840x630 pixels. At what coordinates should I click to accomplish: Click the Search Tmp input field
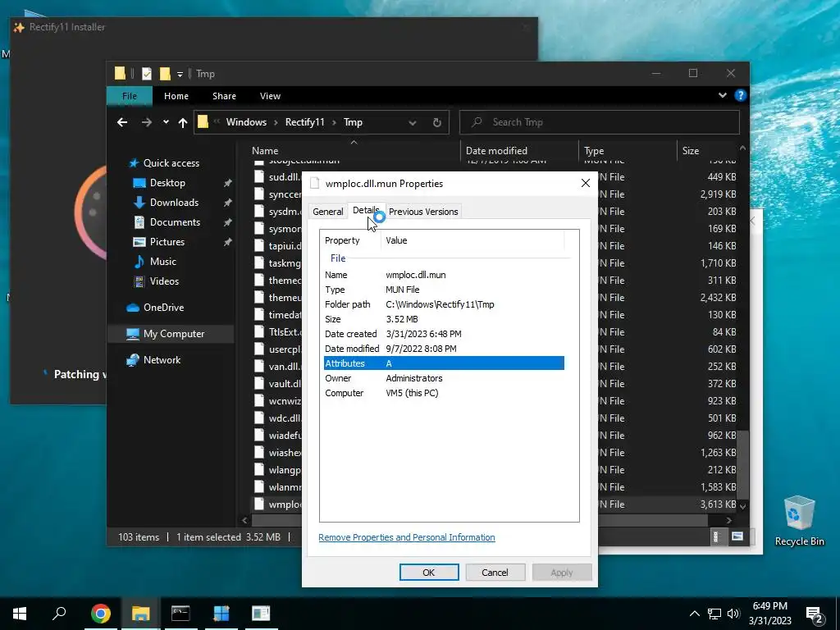(600, 122)
